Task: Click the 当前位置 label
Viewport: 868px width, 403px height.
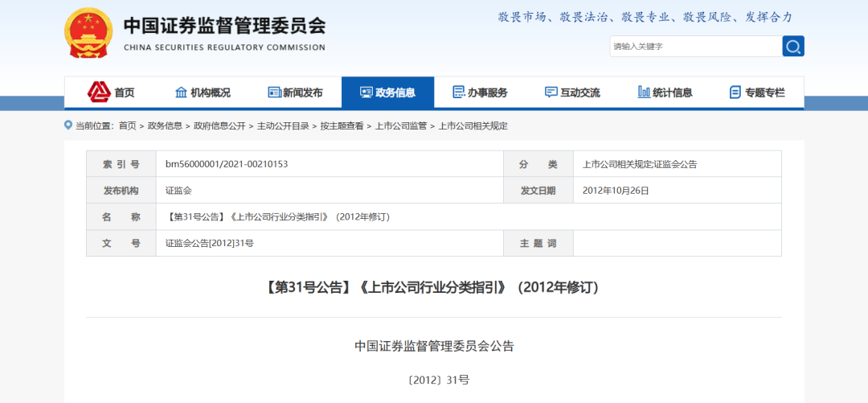Action: (93, 125)
